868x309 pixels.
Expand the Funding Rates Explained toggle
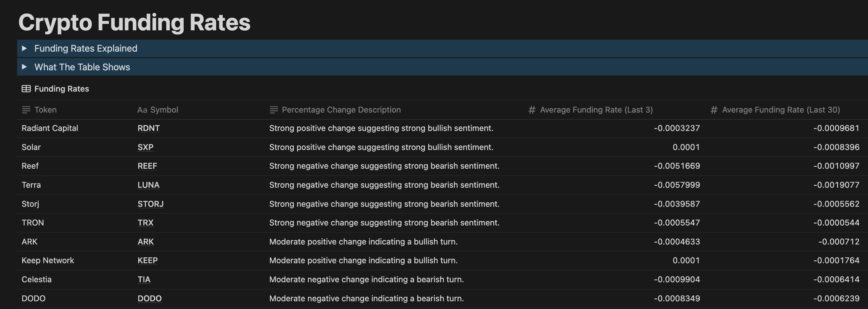(x=24, y=48)
